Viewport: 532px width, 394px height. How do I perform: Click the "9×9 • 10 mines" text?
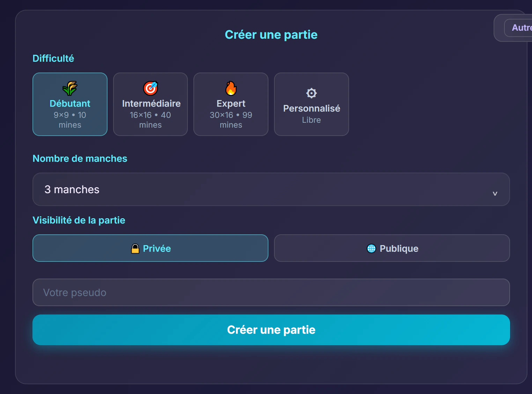[70, 120]
